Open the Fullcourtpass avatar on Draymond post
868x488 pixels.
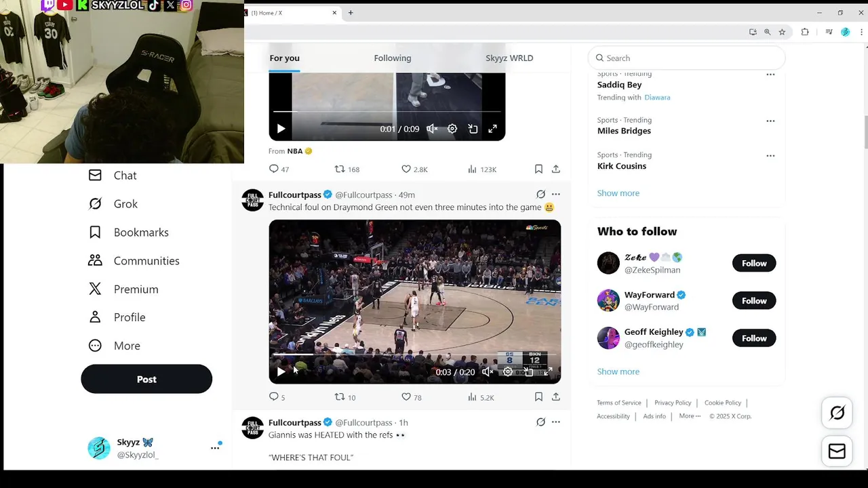tap(252, 200)
